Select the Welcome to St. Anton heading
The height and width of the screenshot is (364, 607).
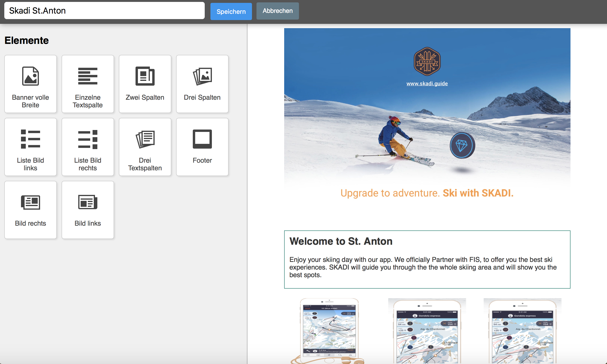point(341,241)
